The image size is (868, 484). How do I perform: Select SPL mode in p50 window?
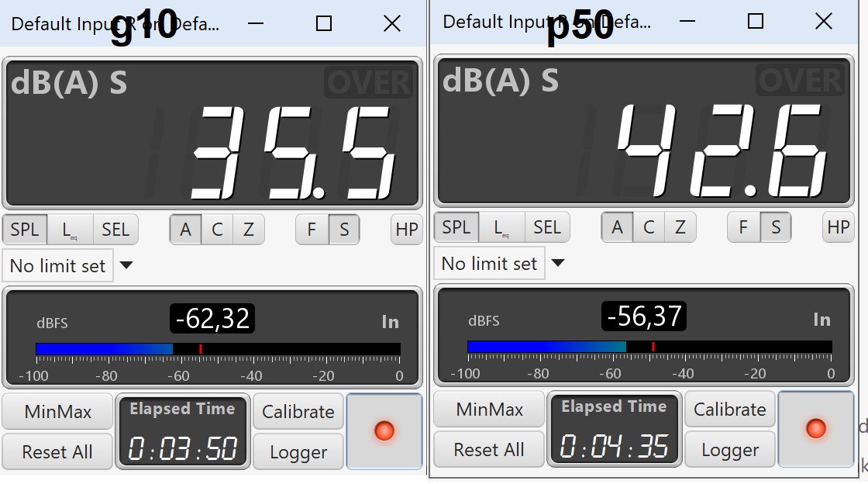coord(456,227)
